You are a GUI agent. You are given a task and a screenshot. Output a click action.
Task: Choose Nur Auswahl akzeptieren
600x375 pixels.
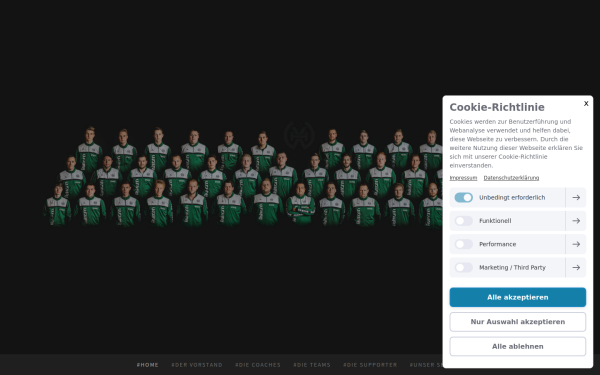517,322
